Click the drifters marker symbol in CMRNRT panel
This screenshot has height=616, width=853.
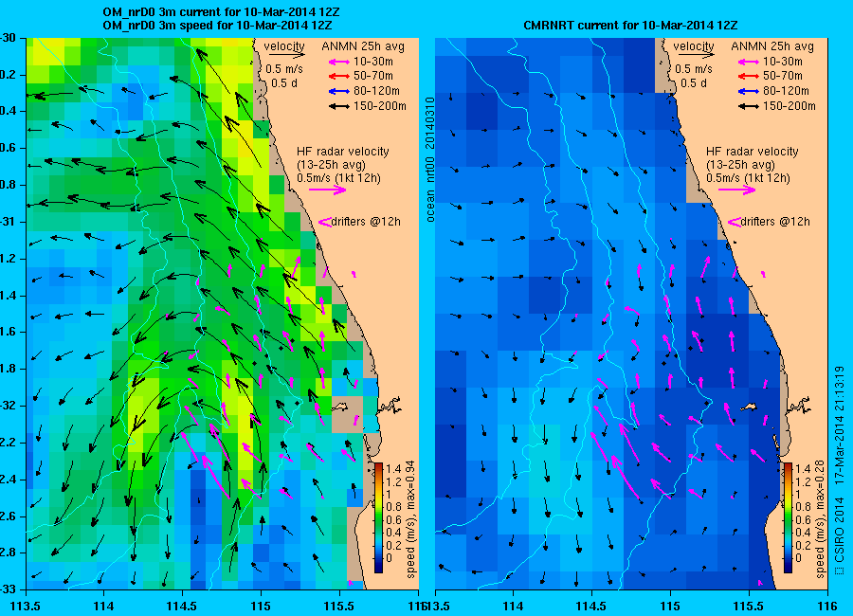pyautogui.click(x=735, y=222)
